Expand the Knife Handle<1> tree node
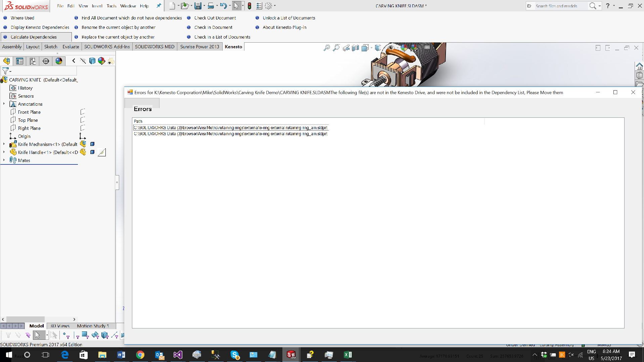 click(4, 152)
